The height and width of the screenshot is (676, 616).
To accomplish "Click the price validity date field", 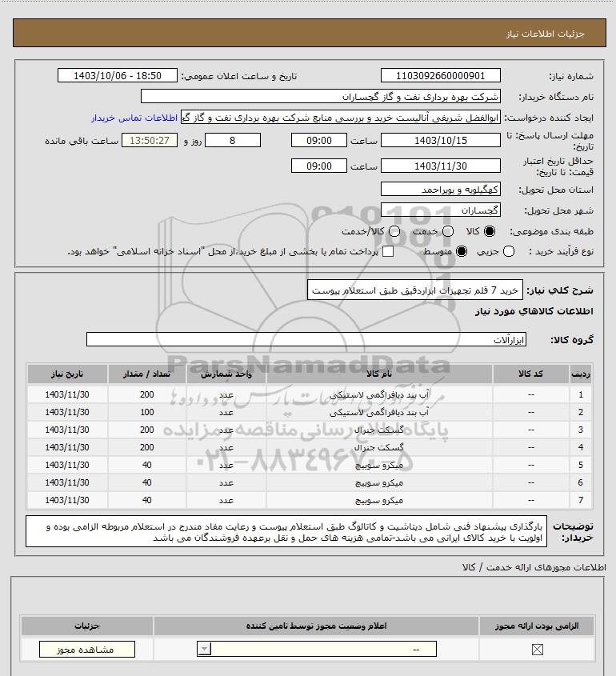I will [x=441, y=166].
